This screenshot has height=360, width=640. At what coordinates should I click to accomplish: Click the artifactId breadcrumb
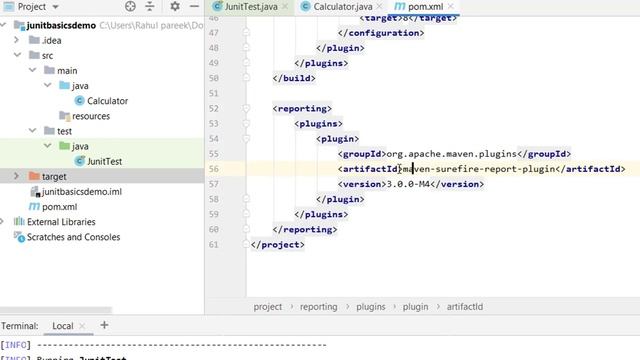(464, 307)
